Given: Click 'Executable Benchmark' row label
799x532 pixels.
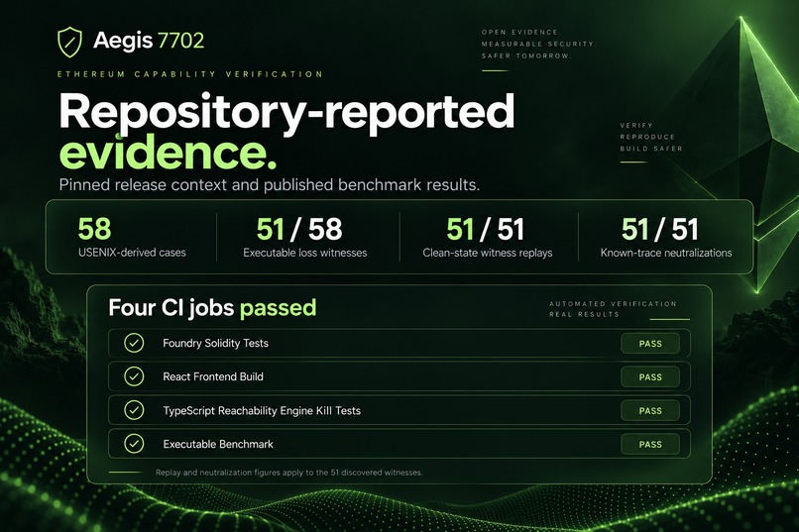Looking at the screenshot, I should (218, 445).
